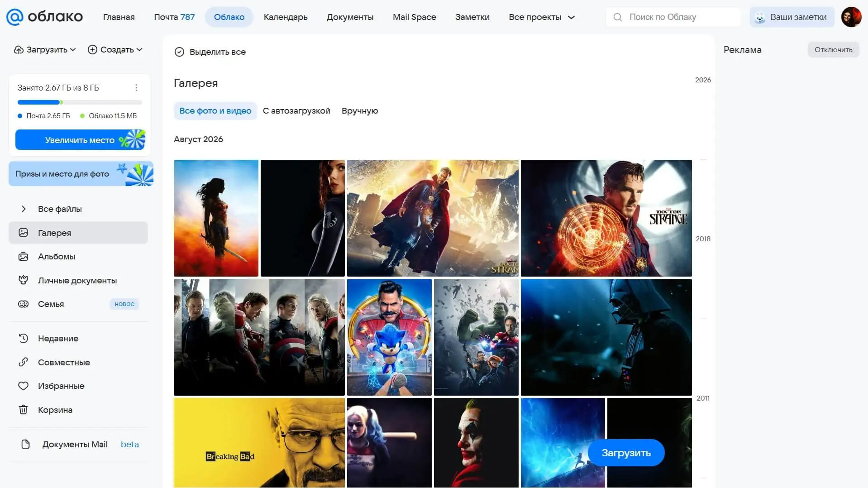Click Отключить next to Реклама
868x488 pixels.
(x=833, y=50)
